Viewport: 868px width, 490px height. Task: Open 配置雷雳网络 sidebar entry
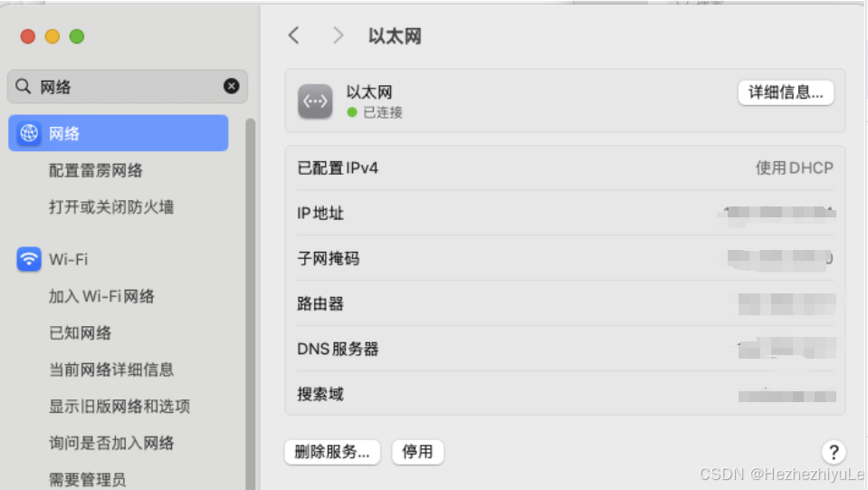(96, 170)
